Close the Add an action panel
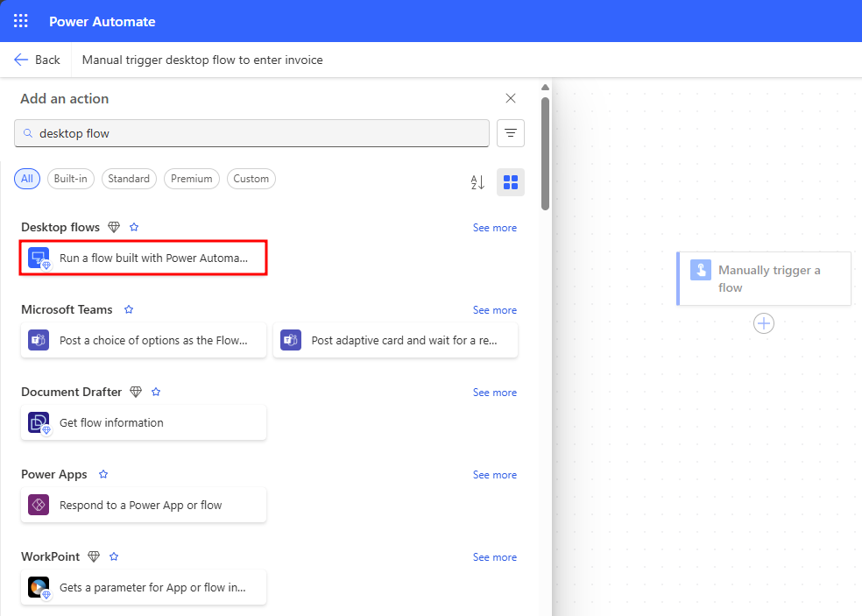Viewport: 862px width, 616px height. pyautogui.click(x=510, y=98)
